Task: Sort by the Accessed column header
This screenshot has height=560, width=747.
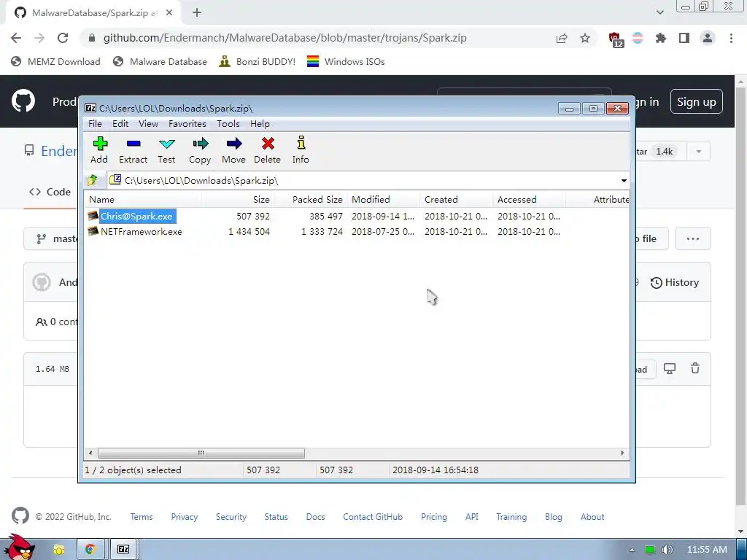Action: pos(530,200)
